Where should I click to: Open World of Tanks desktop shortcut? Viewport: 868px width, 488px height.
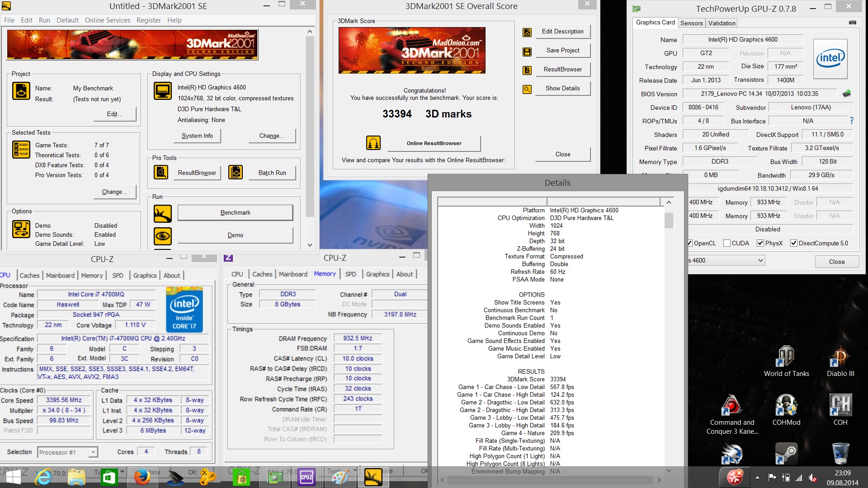(x=786, y=361)
